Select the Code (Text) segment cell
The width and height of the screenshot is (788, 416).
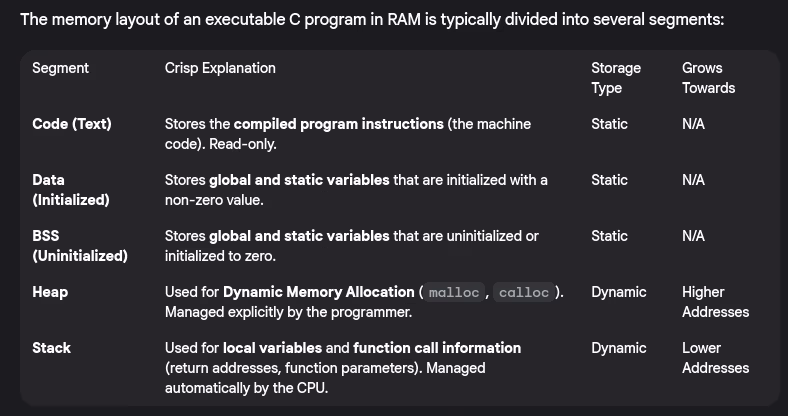click(72, 124)
